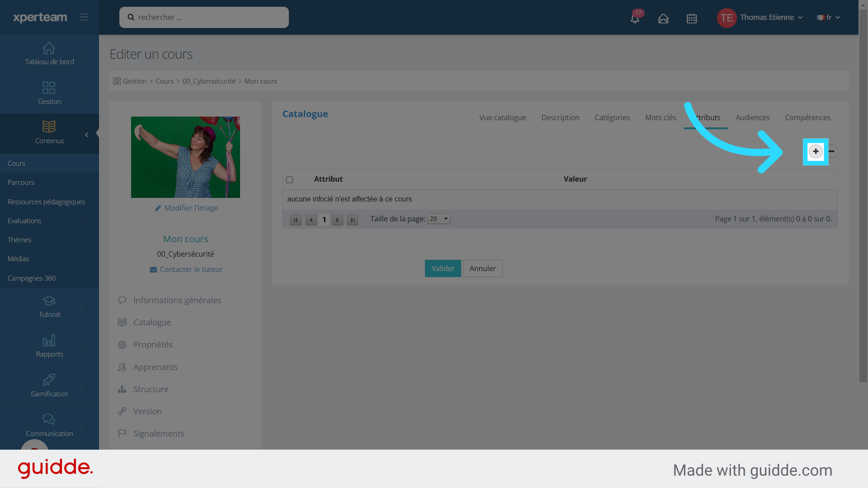Viewport: 868px width, 488px height.
Task: Switch to the Audiences tab
Action: tap(752, 117)
